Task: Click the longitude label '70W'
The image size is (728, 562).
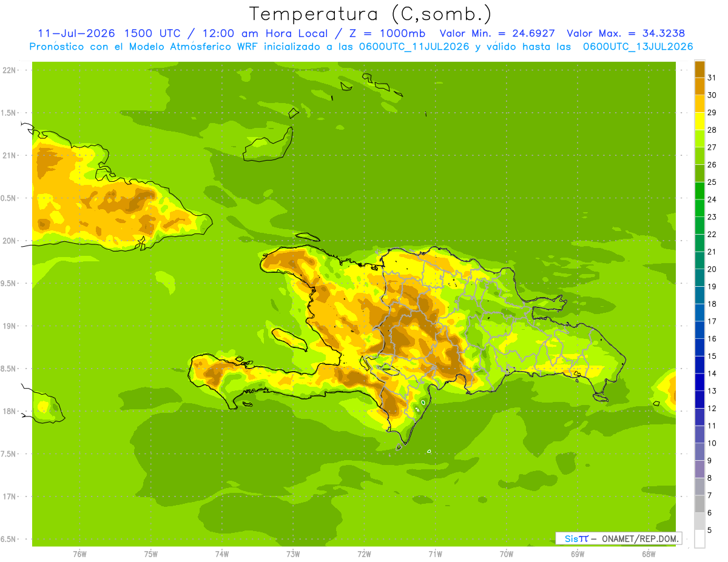Action: (507, 554)
